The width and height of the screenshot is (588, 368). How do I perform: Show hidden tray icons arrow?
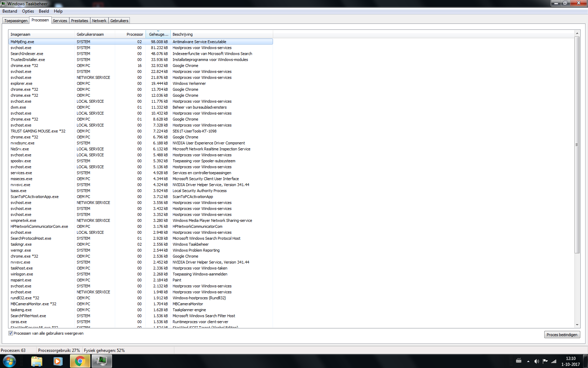pos(528,361)
